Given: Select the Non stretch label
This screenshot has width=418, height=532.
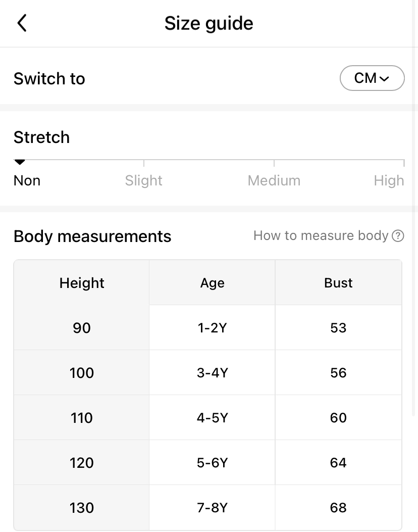Looking at the screenshot, I should [x=27, y=180].
